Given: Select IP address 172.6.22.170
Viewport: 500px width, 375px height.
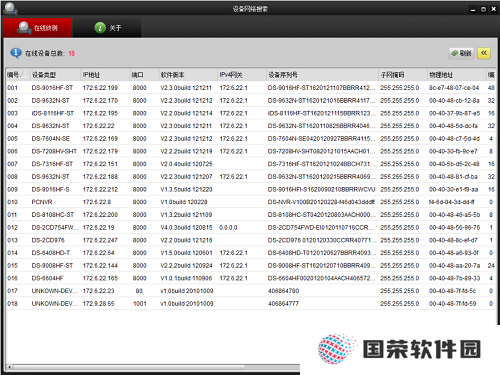Looking at the screenshot, I should [100, 100].
